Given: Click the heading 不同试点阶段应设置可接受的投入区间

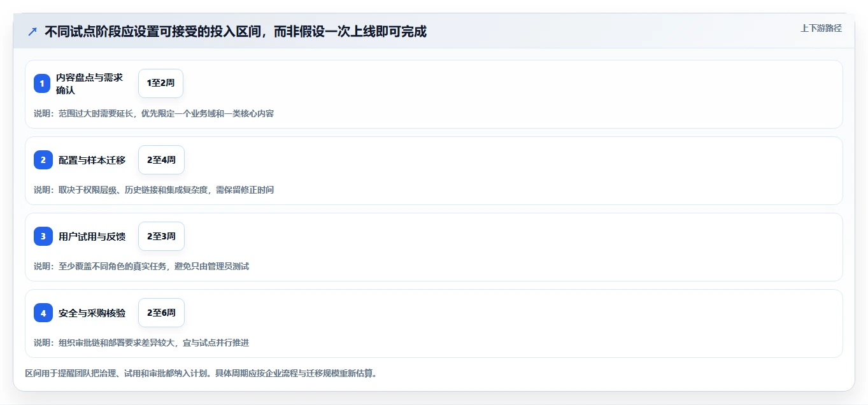Looking at the screenshot, I should 236,32.
